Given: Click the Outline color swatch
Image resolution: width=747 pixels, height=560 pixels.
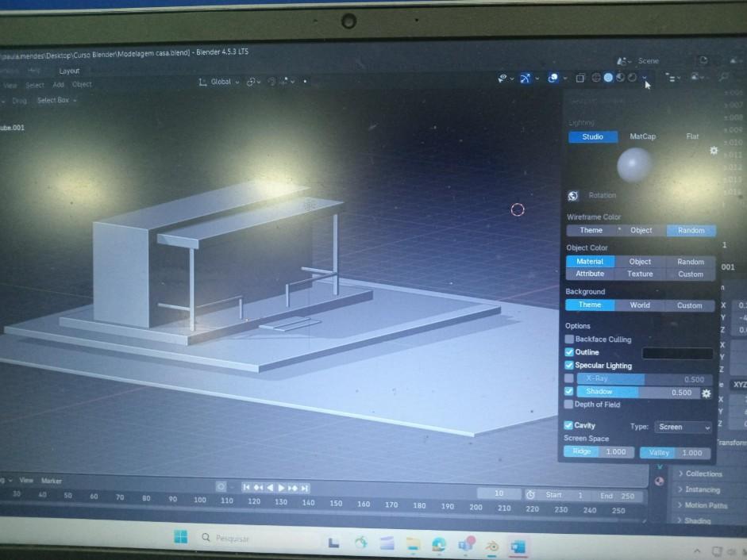Looking at the screenshot, I should [x=677, y=353].
